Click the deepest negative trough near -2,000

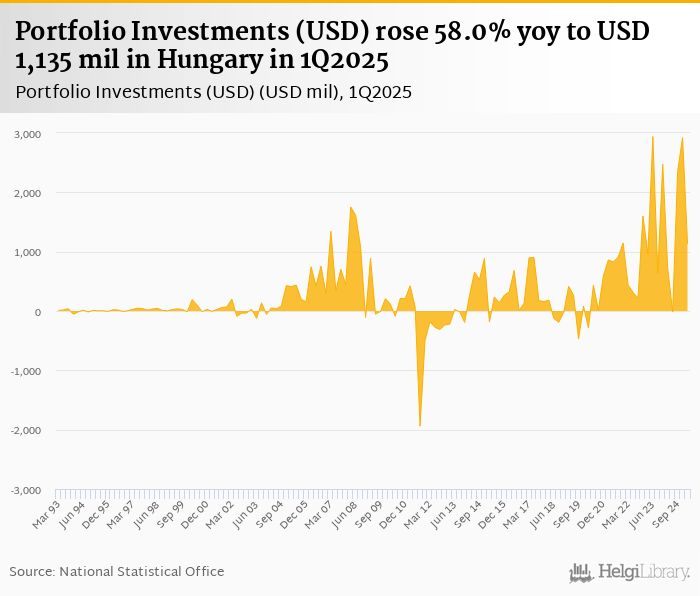(420, 426)
